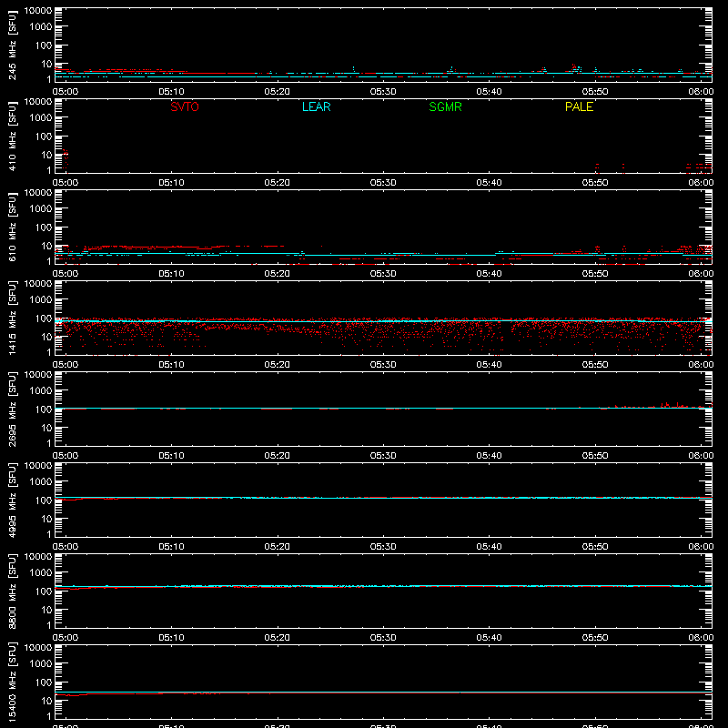This screenshot has width=728, height=728.
Task: Click 05:20 time label under 4995 MHz plot
Action: coord(278,547)
